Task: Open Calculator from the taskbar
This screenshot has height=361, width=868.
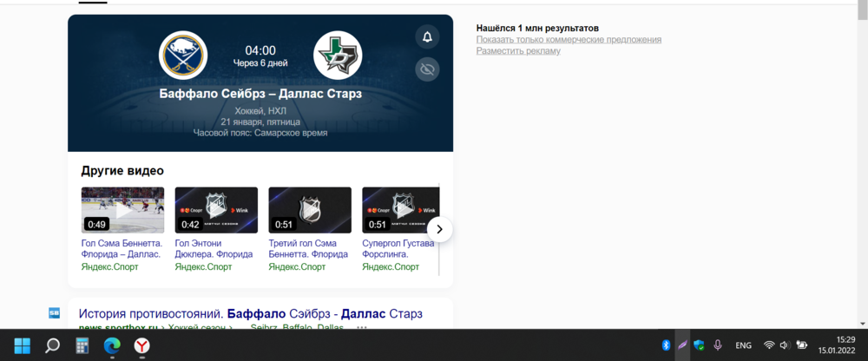Action: click(82, 345)
